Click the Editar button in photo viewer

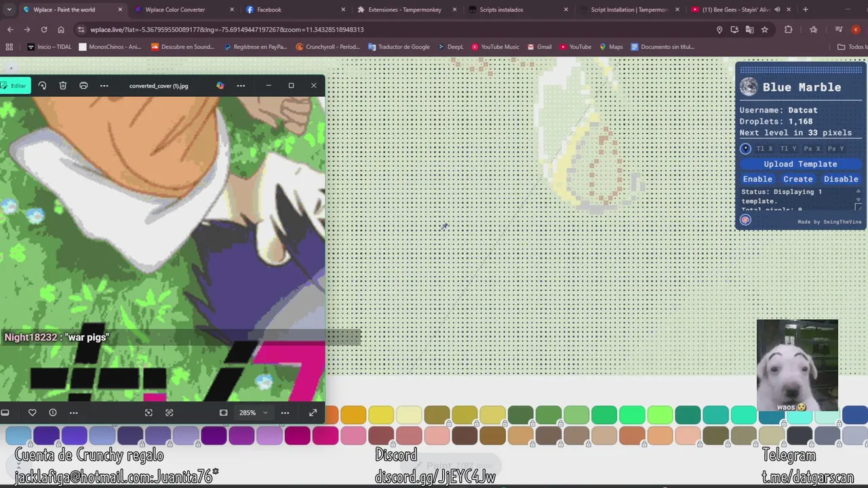(14, 85)
